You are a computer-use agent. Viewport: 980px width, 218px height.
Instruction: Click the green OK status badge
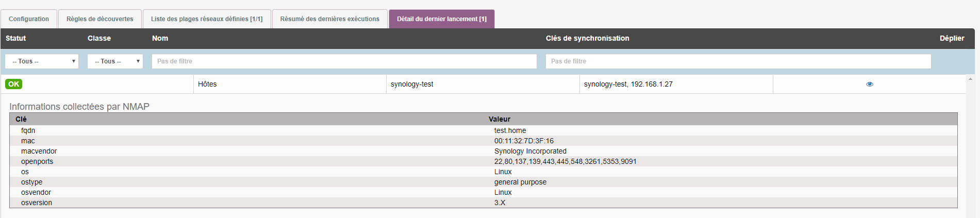(x=14, y=84)
